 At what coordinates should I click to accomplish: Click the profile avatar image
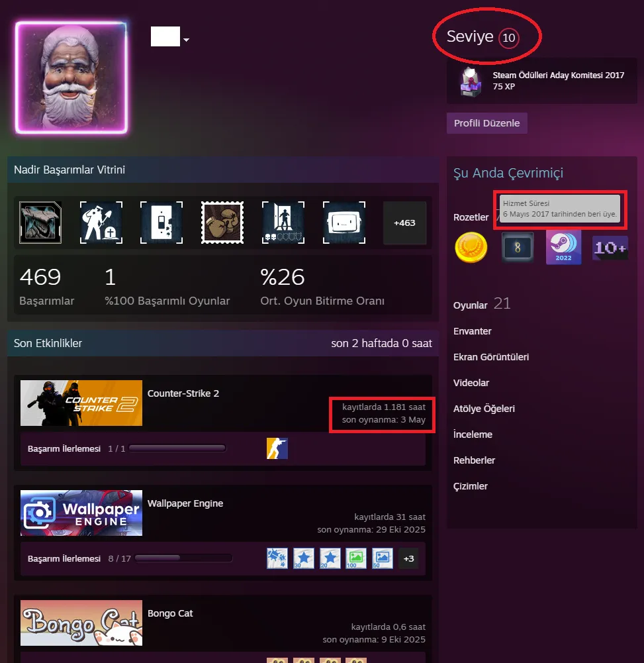[x=71, y=77]
